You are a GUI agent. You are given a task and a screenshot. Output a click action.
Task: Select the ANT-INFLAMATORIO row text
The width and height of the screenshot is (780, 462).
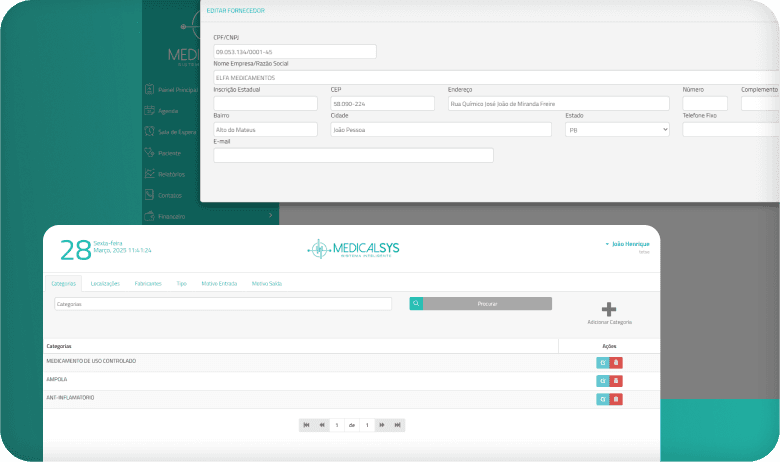[x=70, y=398]
